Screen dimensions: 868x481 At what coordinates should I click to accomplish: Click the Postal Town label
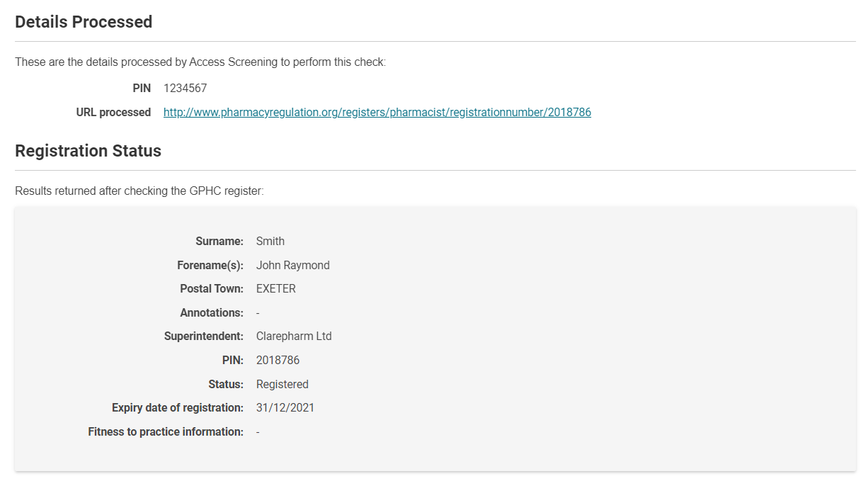(x=211, y=289)
